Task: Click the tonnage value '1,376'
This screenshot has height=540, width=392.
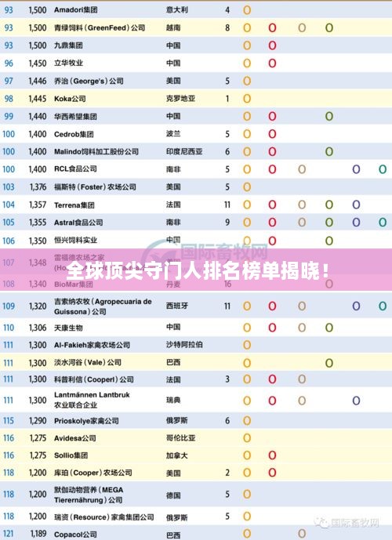Action: pos(38,187)
